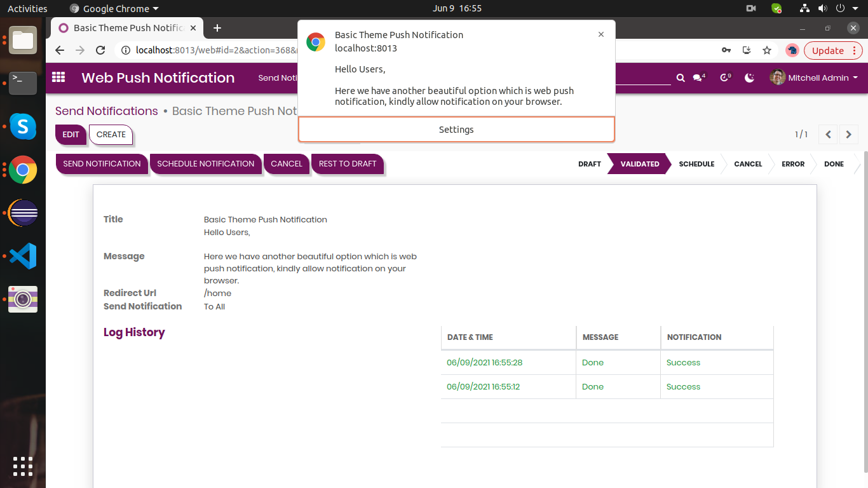Open a new Chrome tab

pos(217,28)
